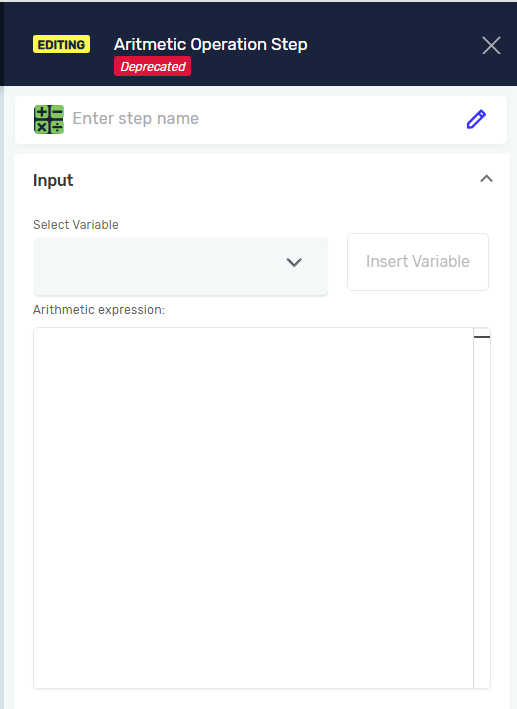Click the Aritmetic Operation Step title

point(211,44)
